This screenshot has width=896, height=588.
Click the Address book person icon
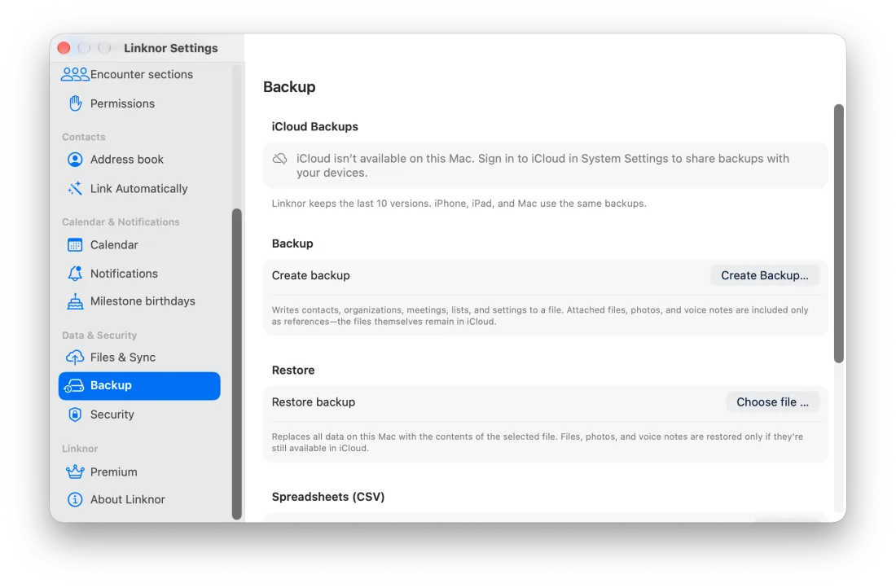(75, 160)
